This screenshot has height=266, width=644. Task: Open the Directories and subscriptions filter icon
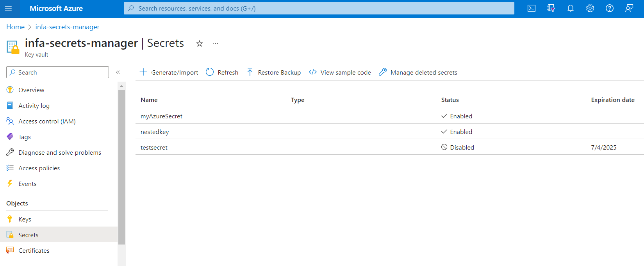pyautogui.click(x=551, y=8)
